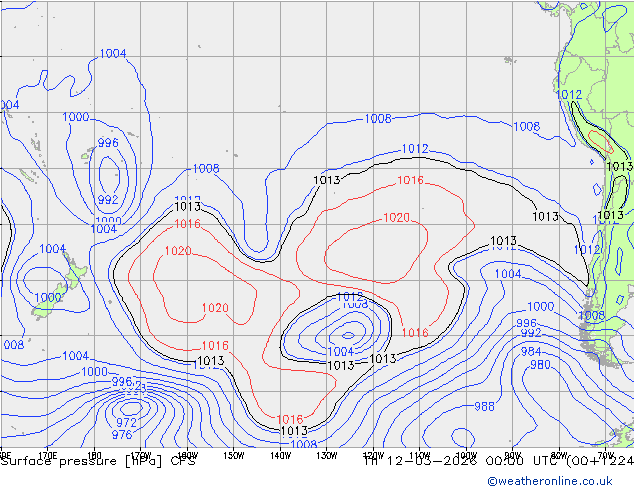Click the 988 isobar label
The width and height of the screenshot is (634, 490).
(484, 406)
